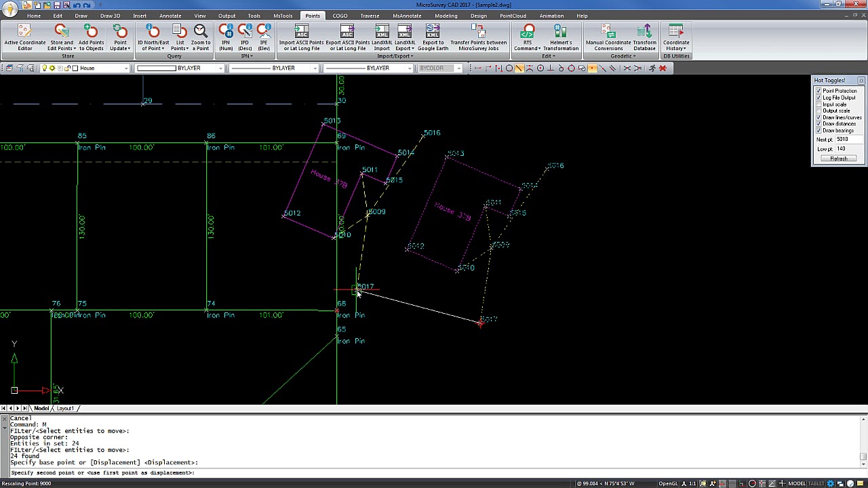Open the BYLAYER linetype dropdown

tap(315, 68)
